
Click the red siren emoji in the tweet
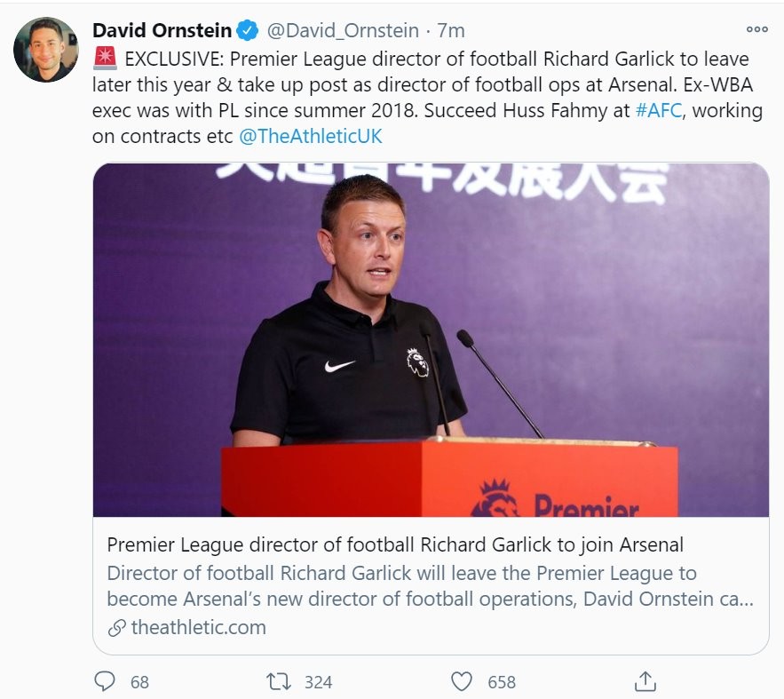click(x=105, y=59)
